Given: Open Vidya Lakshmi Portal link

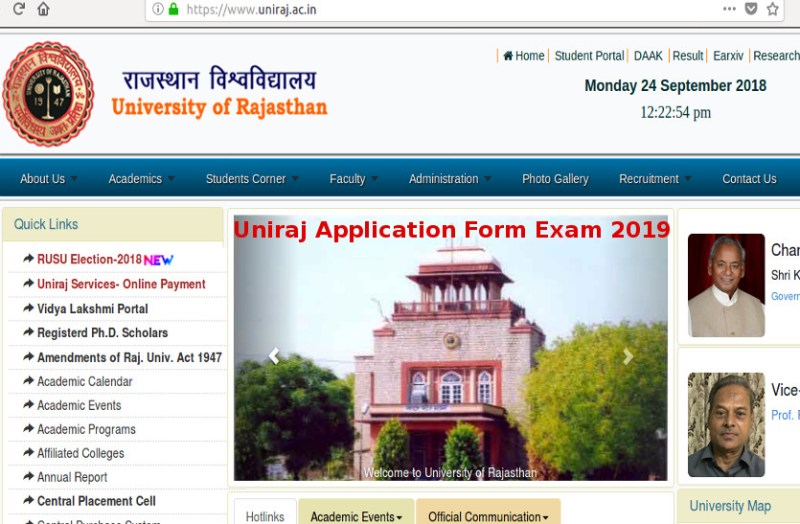Looking at the screenshot, I should (92, 309).
